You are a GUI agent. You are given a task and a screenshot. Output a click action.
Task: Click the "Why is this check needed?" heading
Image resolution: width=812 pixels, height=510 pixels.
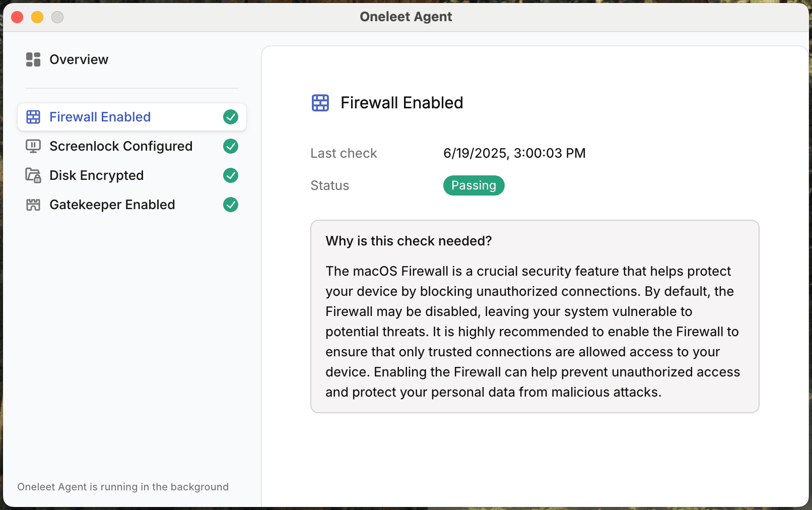coord(409,241)
